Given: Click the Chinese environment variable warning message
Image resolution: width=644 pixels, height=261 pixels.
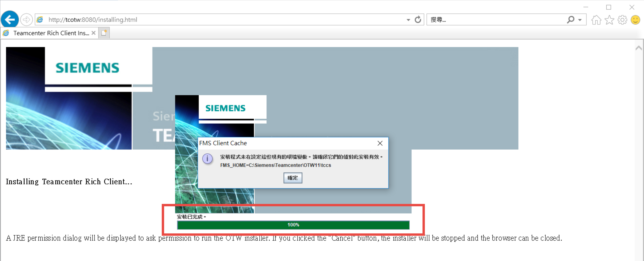Looking at the screenshot, I should pyautogui.click(x=301, y=157).
